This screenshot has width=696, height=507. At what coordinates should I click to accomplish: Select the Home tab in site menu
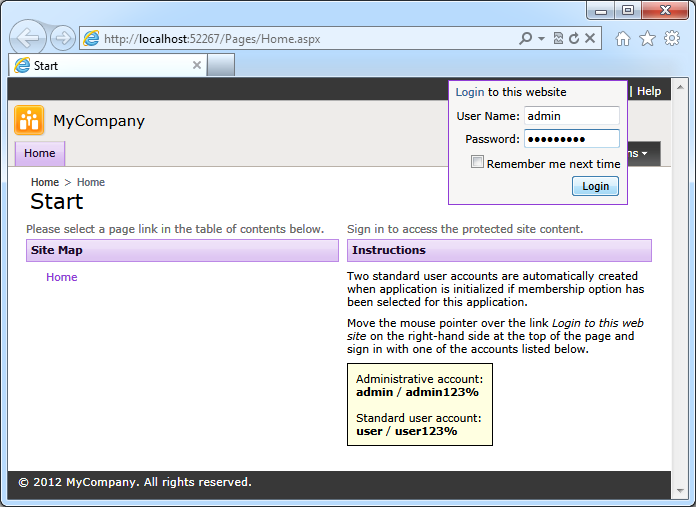pos(40,154)
